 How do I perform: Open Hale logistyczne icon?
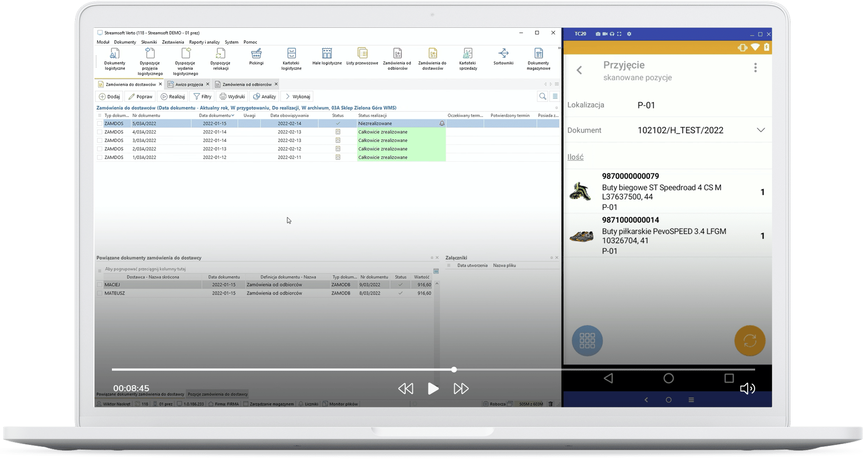[327, 57]
